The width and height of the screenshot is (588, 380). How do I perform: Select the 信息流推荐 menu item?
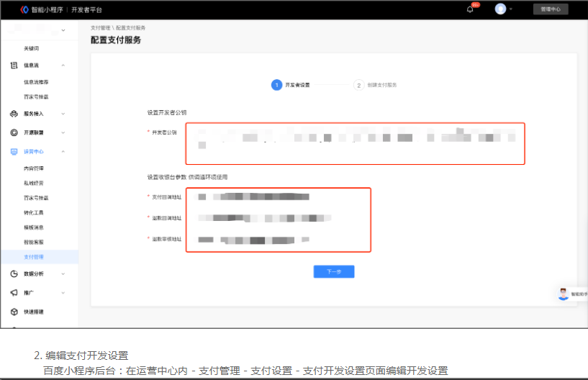36,82
